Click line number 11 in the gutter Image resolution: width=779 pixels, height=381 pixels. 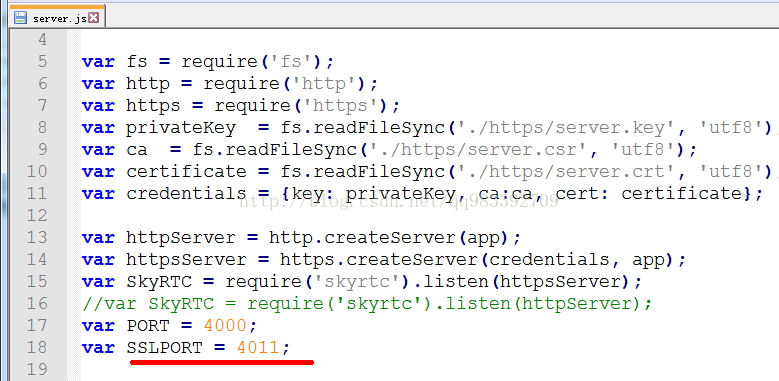pyautogui.click(x=37, y=193)
